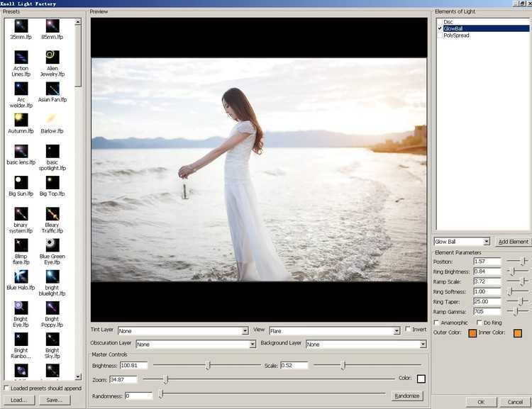Confirm with the OK button

coord(481,402)
